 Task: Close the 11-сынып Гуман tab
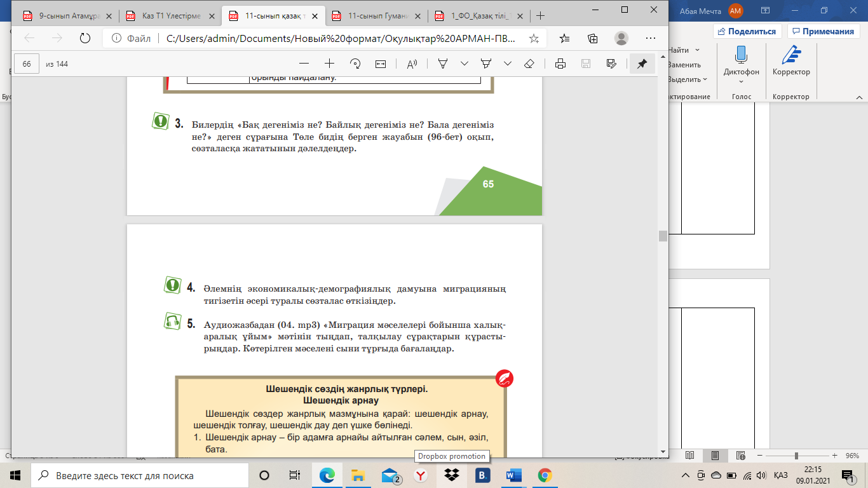click(419, 16)
